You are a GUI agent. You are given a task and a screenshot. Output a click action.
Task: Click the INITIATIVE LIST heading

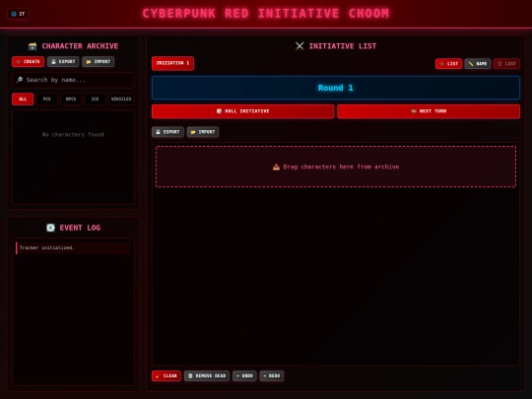pos(343,46)
